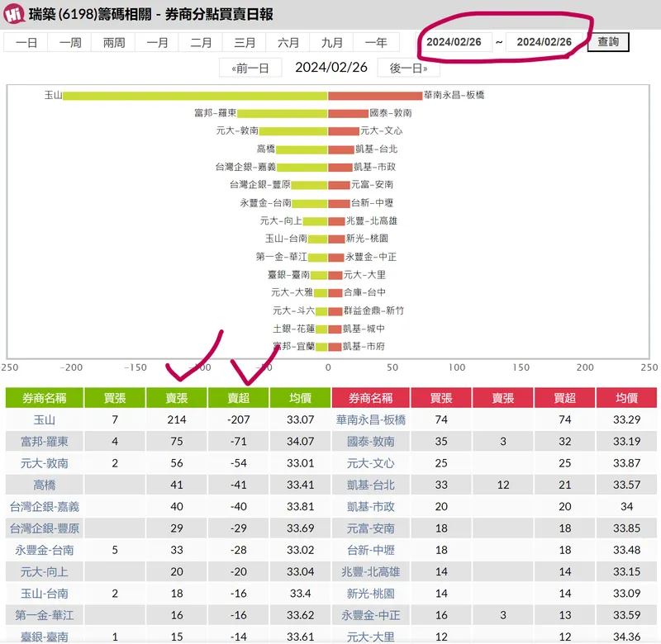
Task: Select the 三月 period tab
Action: pyautogui.click(x=245, y=43)
